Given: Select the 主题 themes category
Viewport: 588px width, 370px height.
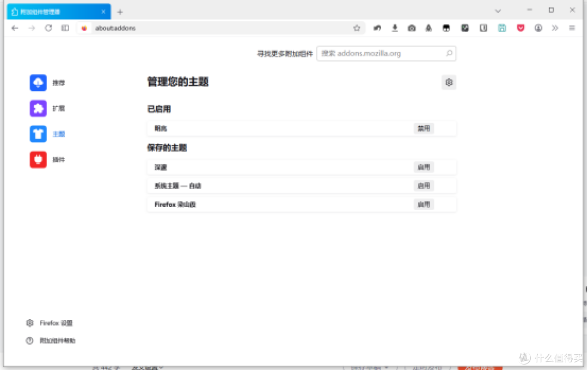Looking at the screenshot, I should click(59, 134).
